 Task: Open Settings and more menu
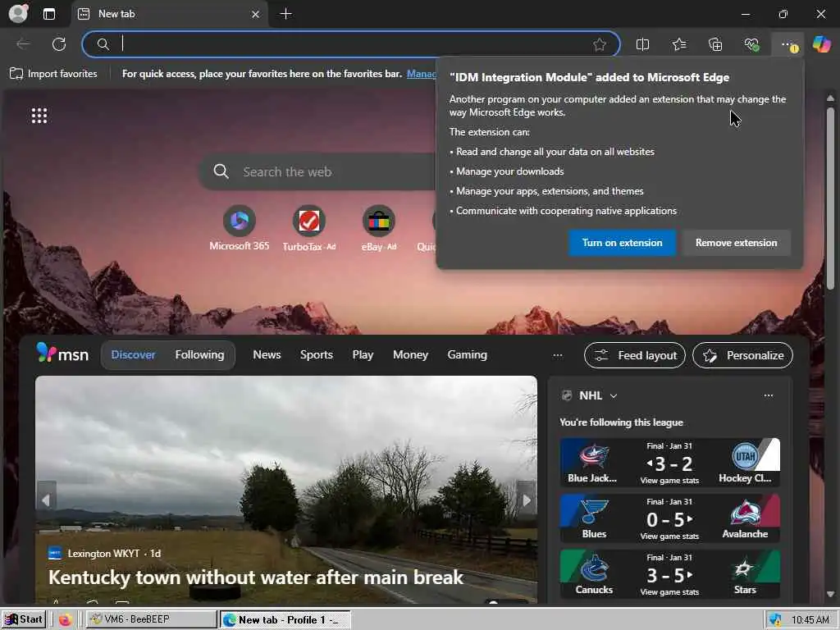coord(788,44)
